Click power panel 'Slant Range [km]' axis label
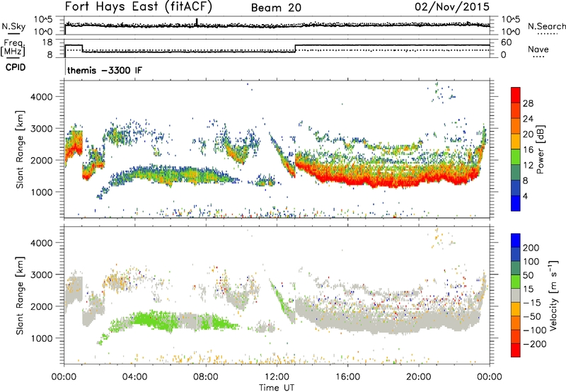This screenshot has height=392, width=566. coord(20,149)
